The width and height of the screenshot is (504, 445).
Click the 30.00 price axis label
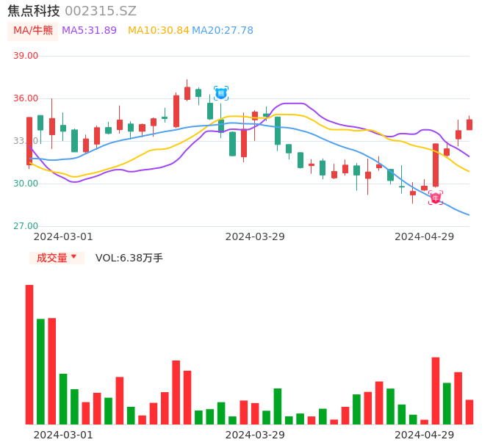[26, 184]
